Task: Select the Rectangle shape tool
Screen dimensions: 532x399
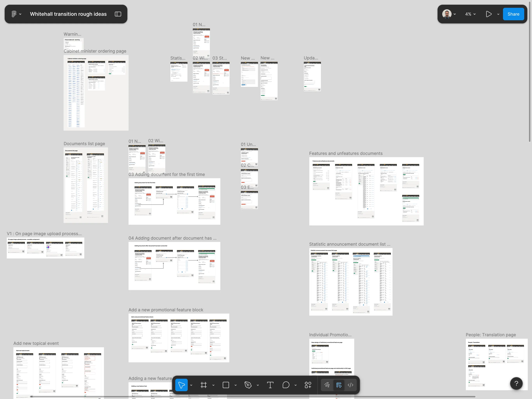Action: [x=226, y=385]
